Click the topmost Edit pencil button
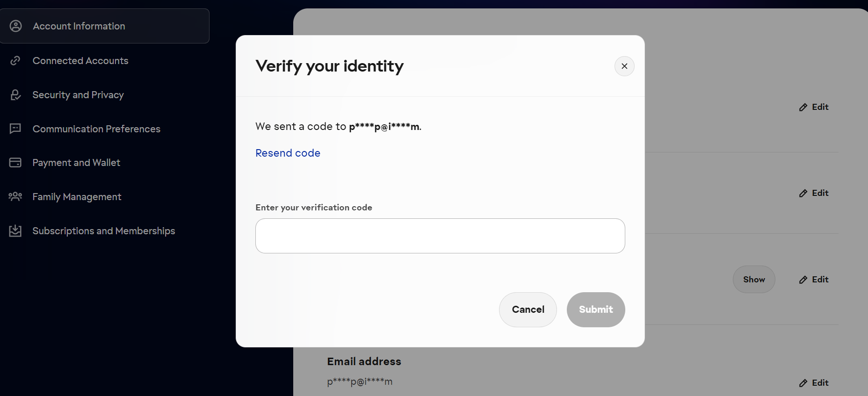 [x=814, y=107]
